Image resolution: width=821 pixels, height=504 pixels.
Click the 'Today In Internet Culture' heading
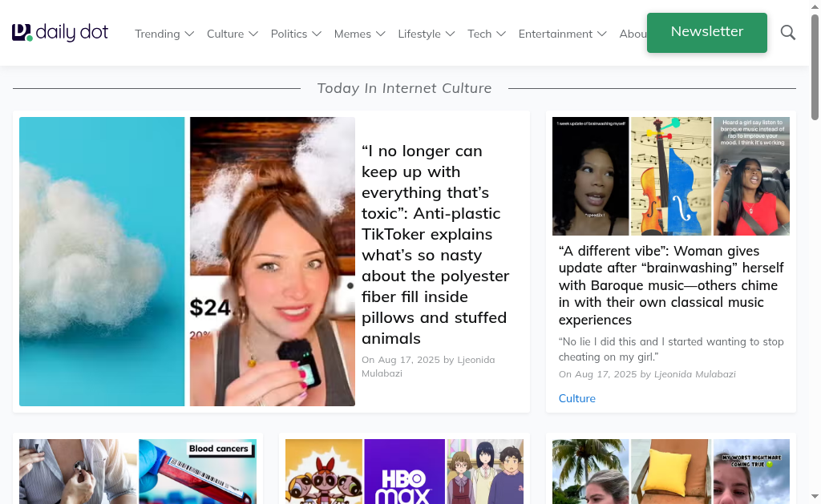click(x=404, y=88)
